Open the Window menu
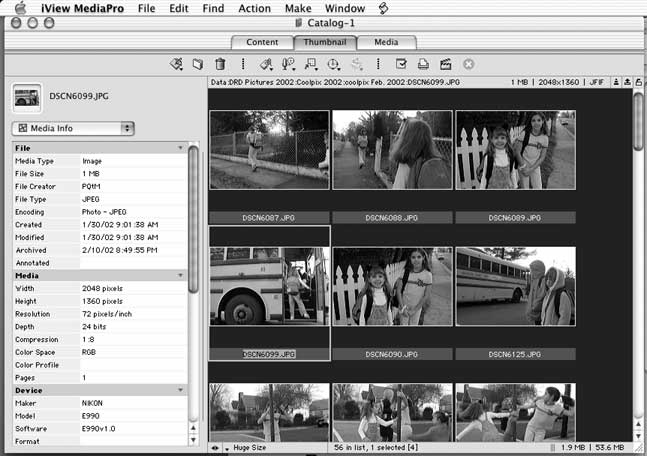The width and height of the screenshot is (647, 456). coord(345,8)
